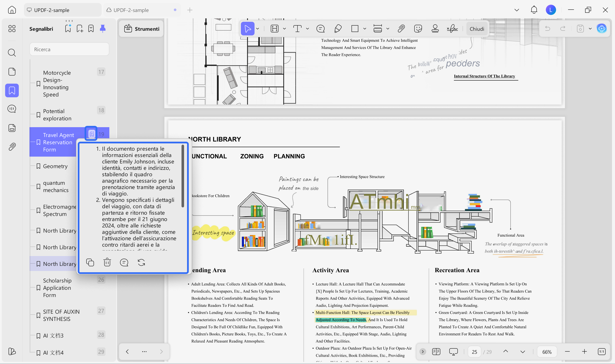Open the Strumenti tools button
This screenshot has height=364, width=615.
[142, 29]
